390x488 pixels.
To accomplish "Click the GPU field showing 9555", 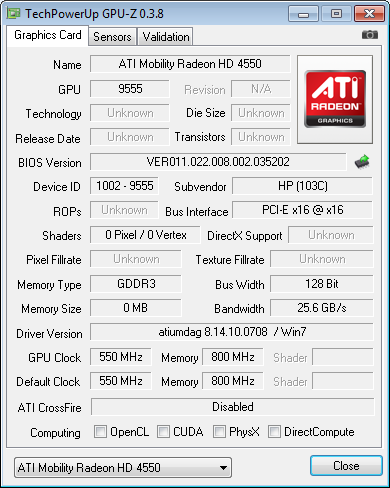I will [130, 89].
